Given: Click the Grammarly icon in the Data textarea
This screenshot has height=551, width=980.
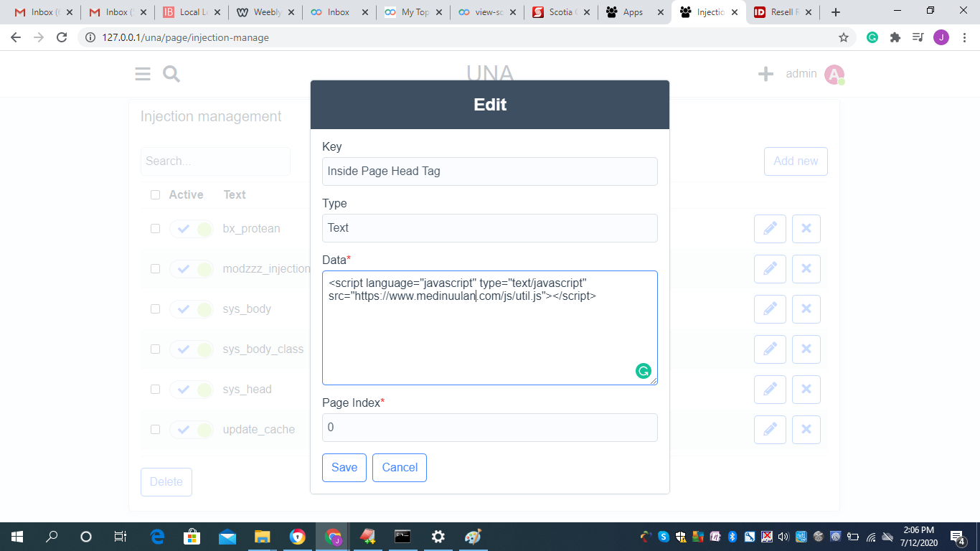Looking at the screenshot, I should tap(643, 371).
